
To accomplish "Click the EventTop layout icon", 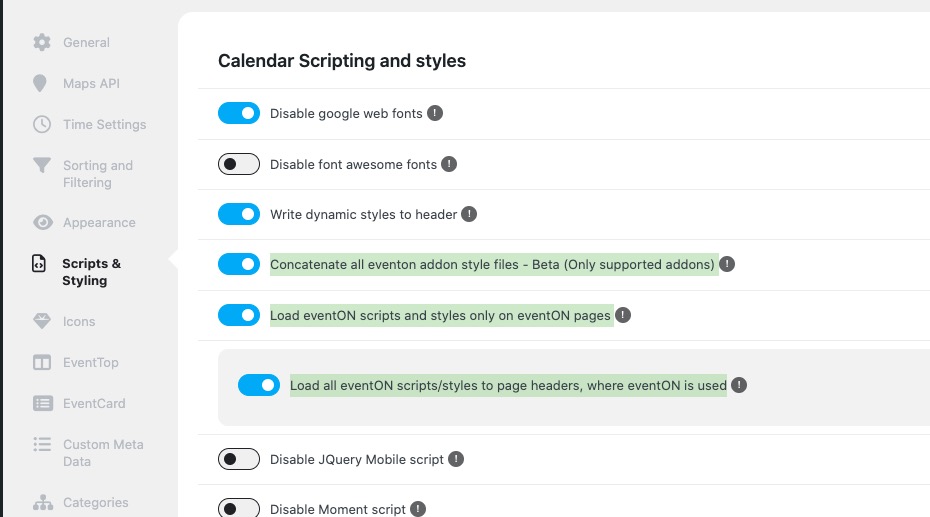I will 42,362.
